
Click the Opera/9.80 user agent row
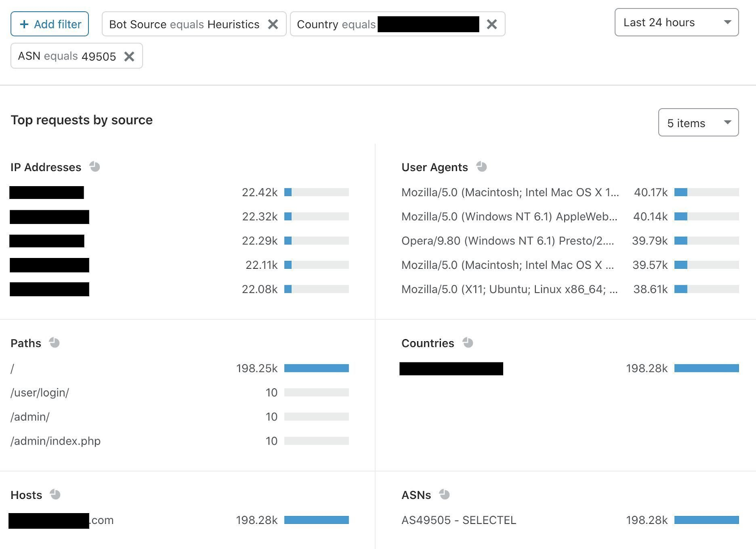[x=507, y=241]
